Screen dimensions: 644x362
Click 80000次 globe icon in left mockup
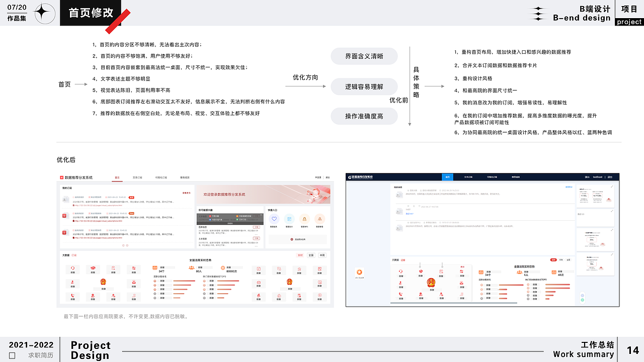(x=222, y=267)
